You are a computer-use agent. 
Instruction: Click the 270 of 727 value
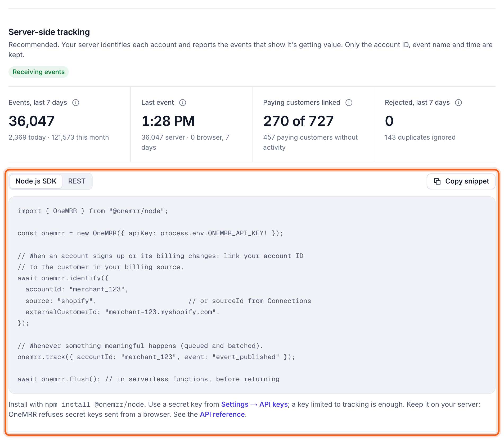coord(298,121)
